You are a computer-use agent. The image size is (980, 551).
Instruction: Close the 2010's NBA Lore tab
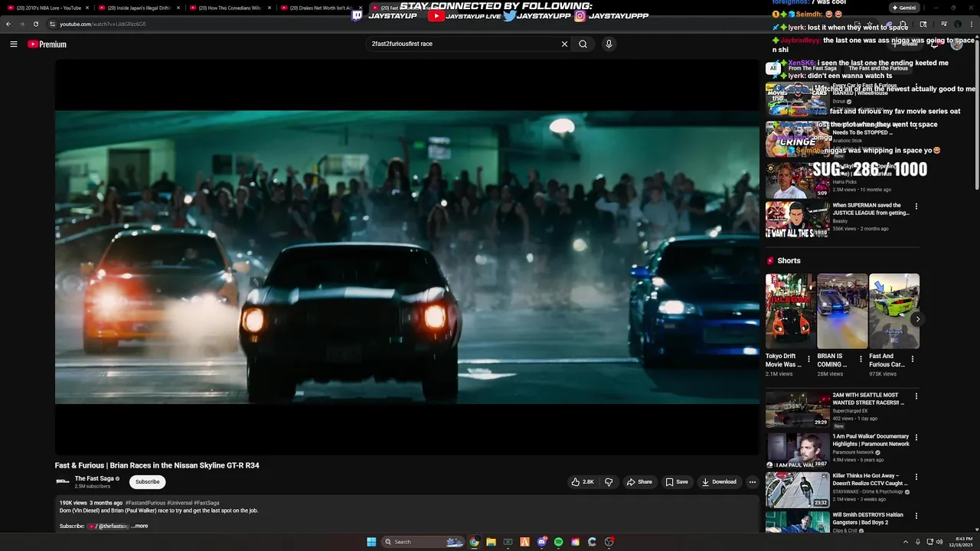(87, 8)
